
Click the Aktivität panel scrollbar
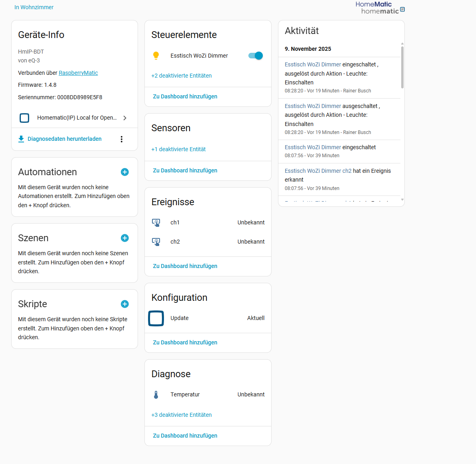pos(402,67)
